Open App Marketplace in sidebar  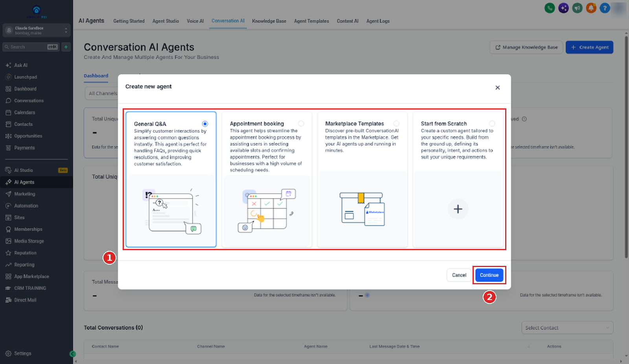pyautogui.click(x=31, y=276)
